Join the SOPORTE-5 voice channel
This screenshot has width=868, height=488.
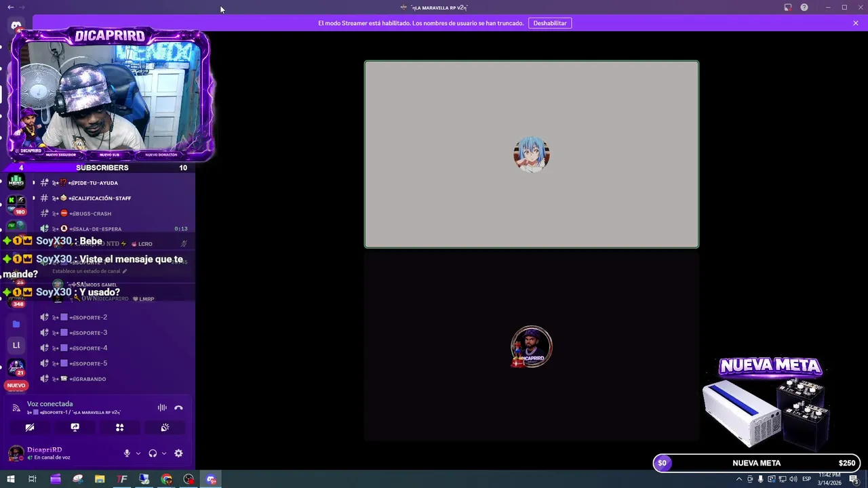coord(113,364)
